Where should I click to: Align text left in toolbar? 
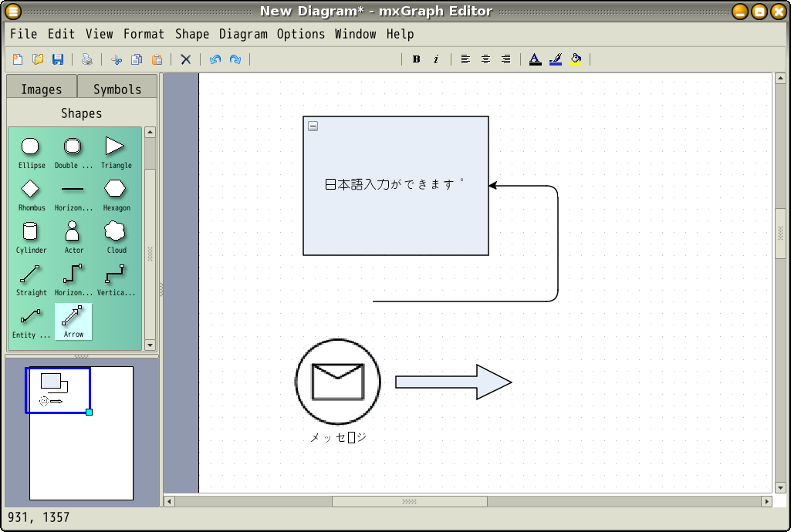point(465,59)
